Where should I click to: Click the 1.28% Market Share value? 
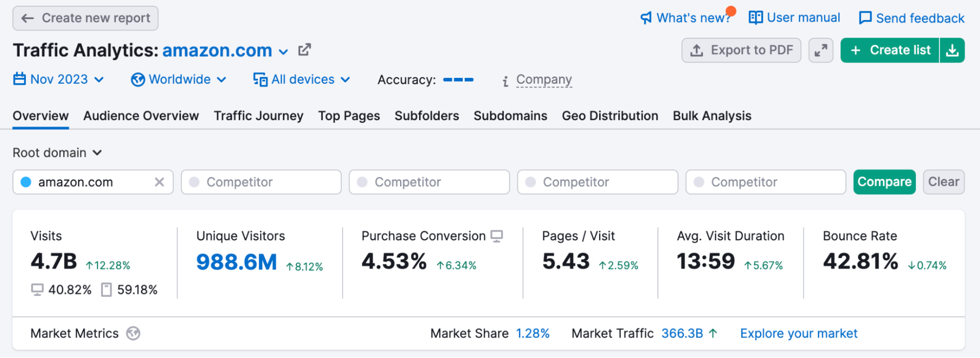533,334
